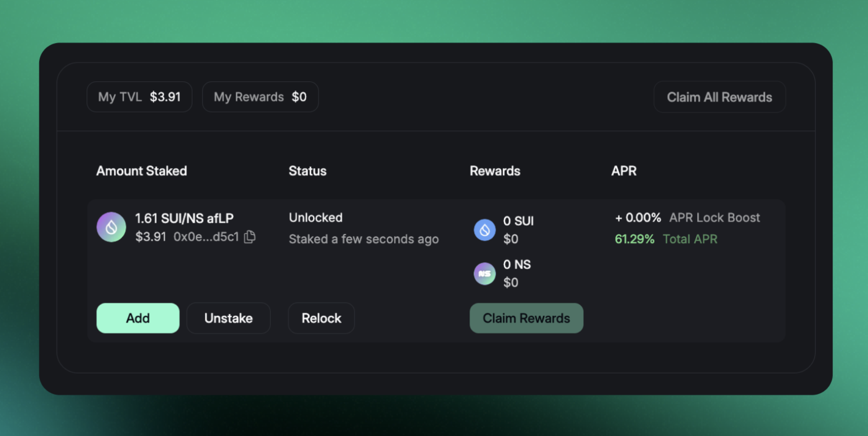Click the APR Lock Boost label
The height and width of the screenshot is (436, 868).
pos(714,218)
